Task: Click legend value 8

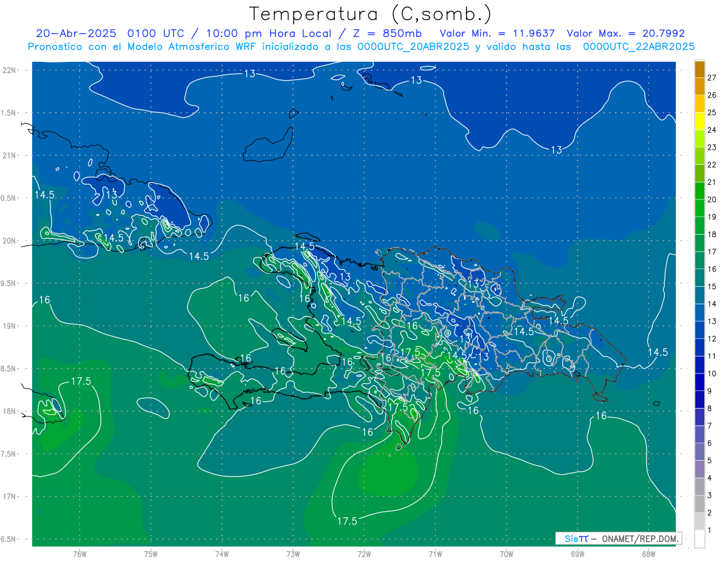Action: pyautogui.click(x=710, y=409)
